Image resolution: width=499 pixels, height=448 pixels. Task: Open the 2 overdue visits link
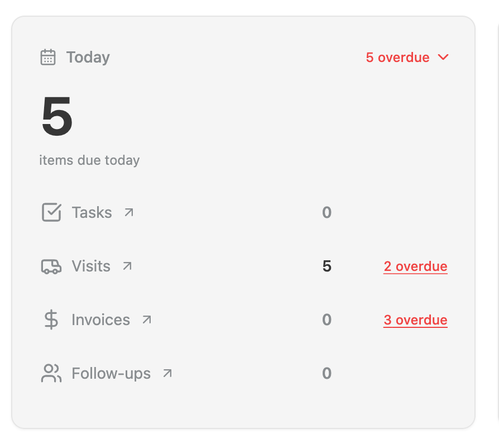[415, 266]
